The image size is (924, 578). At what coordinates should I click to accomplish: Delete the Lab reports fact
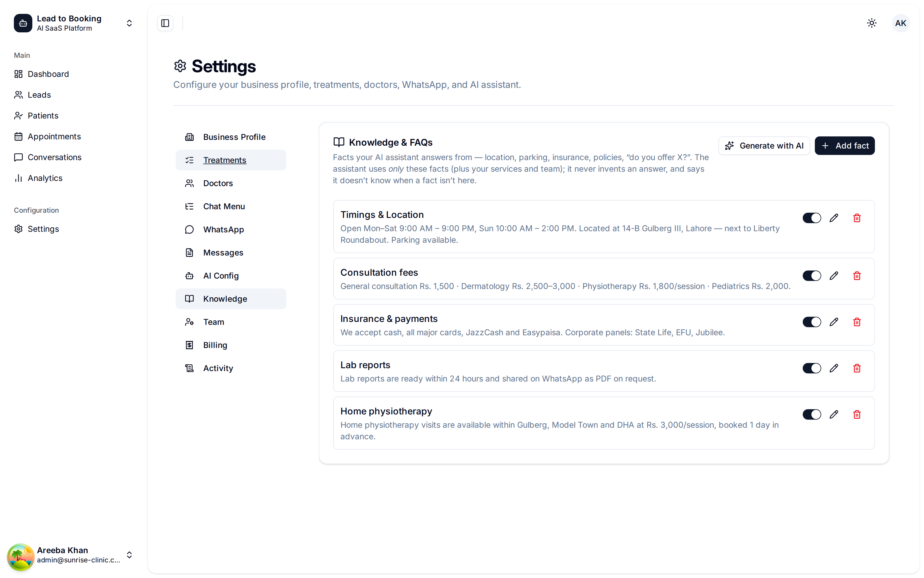click(x=857, y=368)
